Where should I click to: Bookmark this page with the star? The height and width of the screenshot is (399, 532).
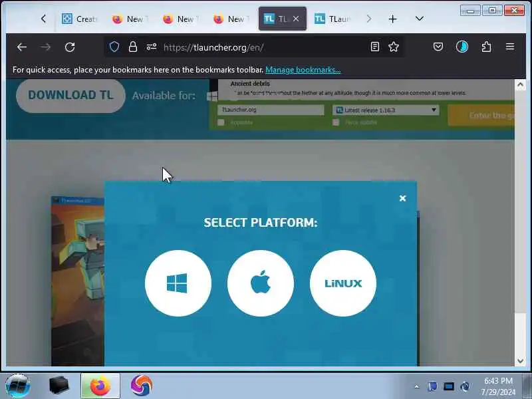394,47
